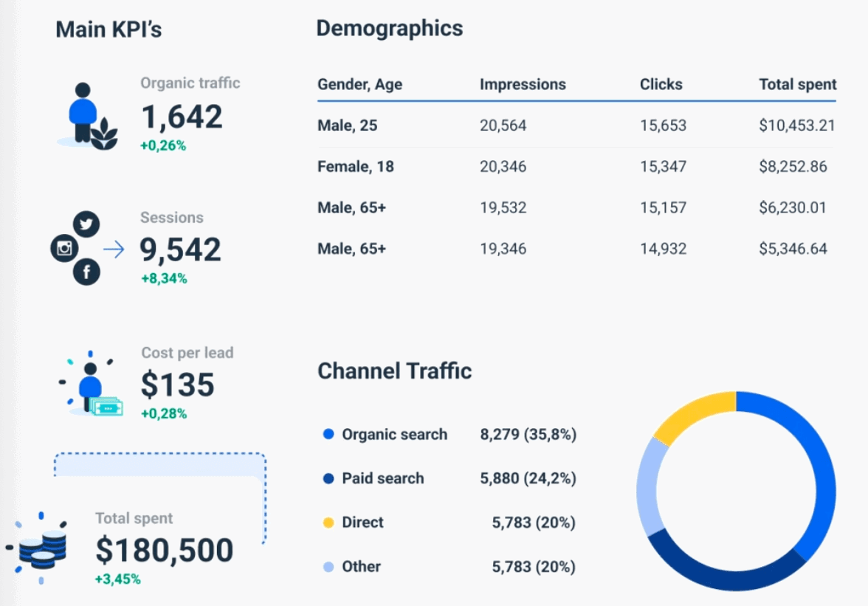Viewport: 868px width, 606px height.
Task: Click the Instagram camera icon
Action: 64,248
